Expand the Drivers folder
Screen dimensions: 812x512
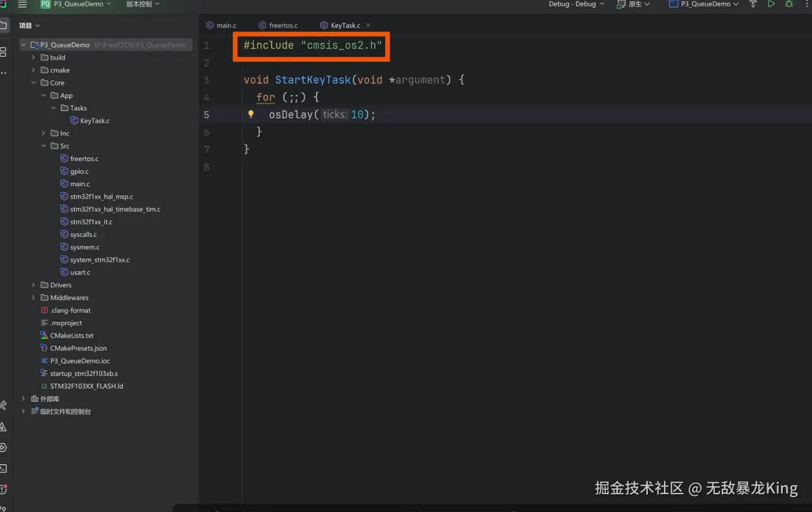(33, 285)
